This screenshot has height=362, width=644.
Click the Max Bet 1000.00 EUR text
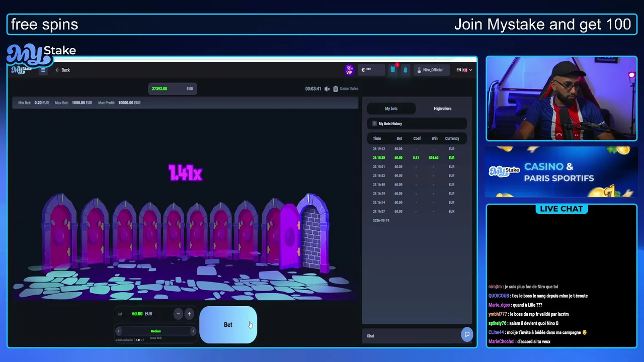[x=73, y=103]
